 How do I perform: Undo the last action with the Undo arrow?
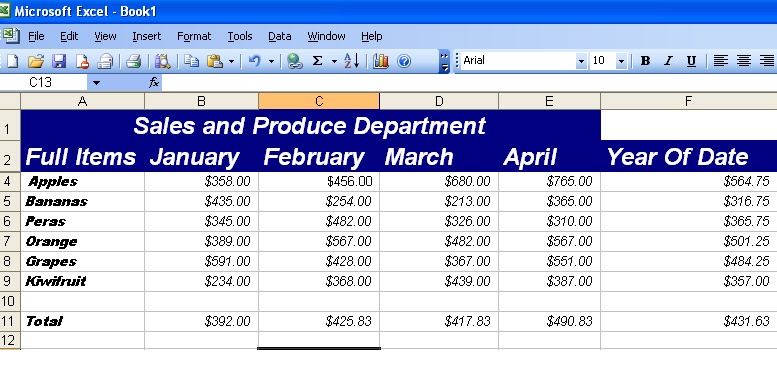click(255, 61)
